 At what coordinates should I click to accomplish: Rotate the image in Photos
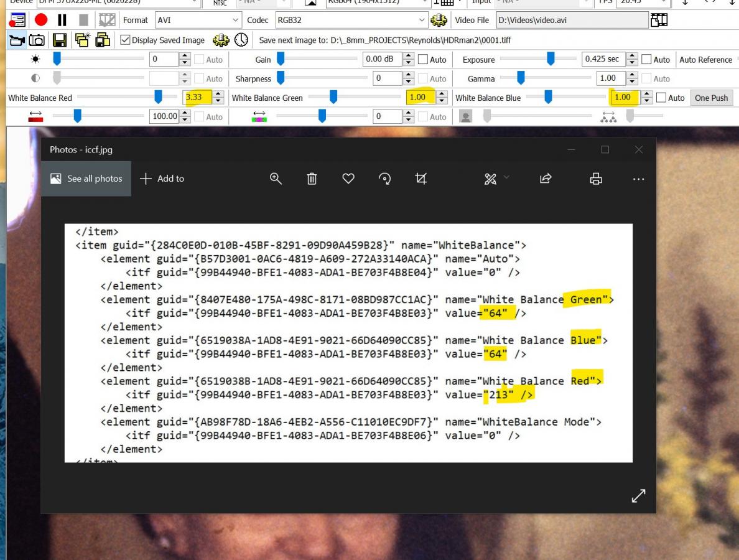384,179
